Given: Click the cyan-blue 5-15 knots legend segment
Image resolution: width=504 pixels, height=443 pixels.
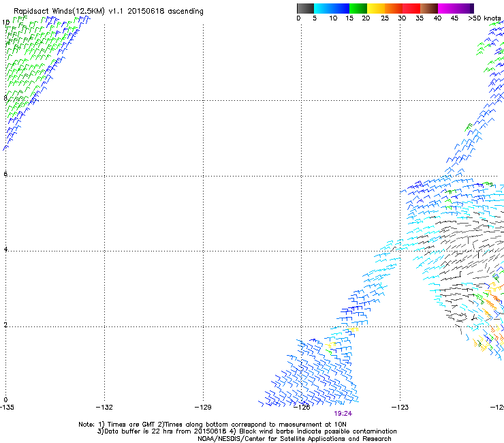Looking at the screenshot, I should click(x=332, y=8).
